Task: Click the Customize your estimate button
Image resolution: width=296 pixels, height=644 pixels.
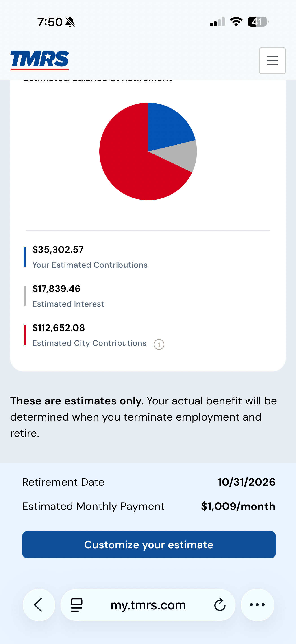Action: (149, 545)
